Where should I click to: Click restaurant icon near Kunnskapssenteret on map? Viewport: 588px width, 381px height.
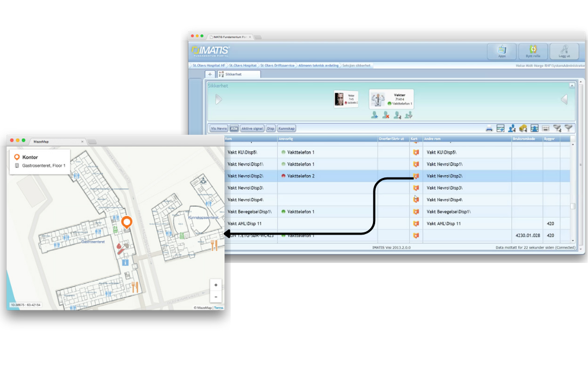click(214, 245)
